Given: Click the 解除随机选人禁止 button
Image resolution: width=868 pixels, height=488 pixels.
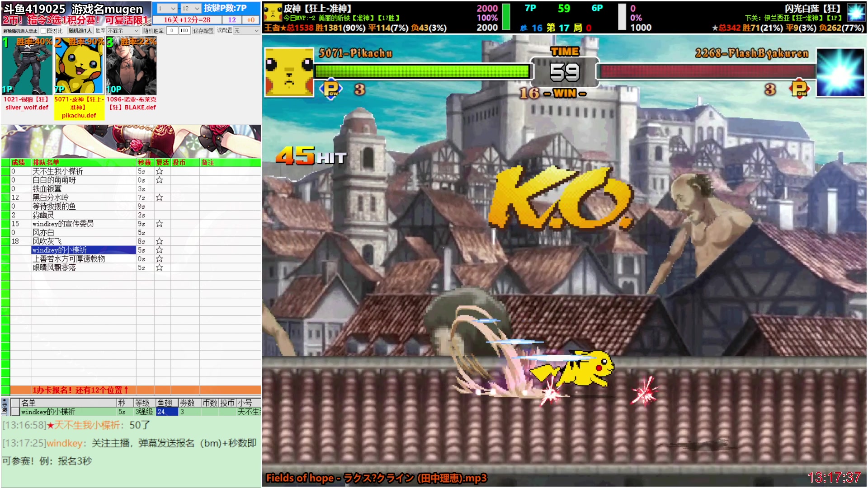Looking at the screenshot, I should click(20, 31).
